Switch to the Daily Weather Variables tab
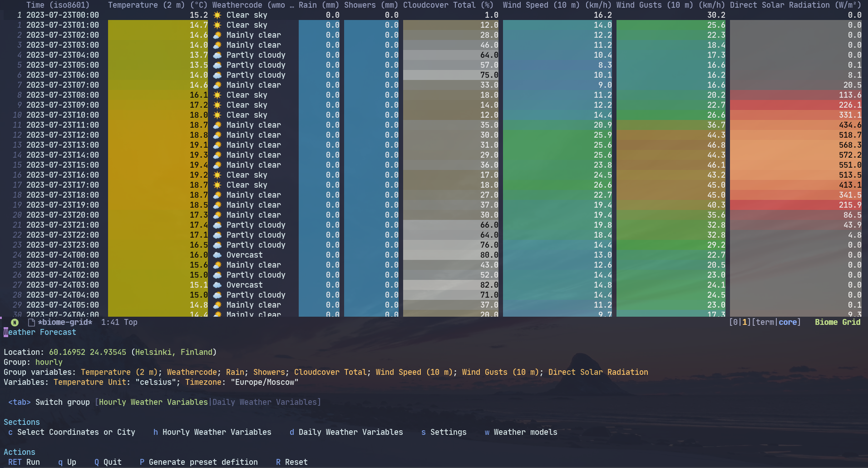 266,402
